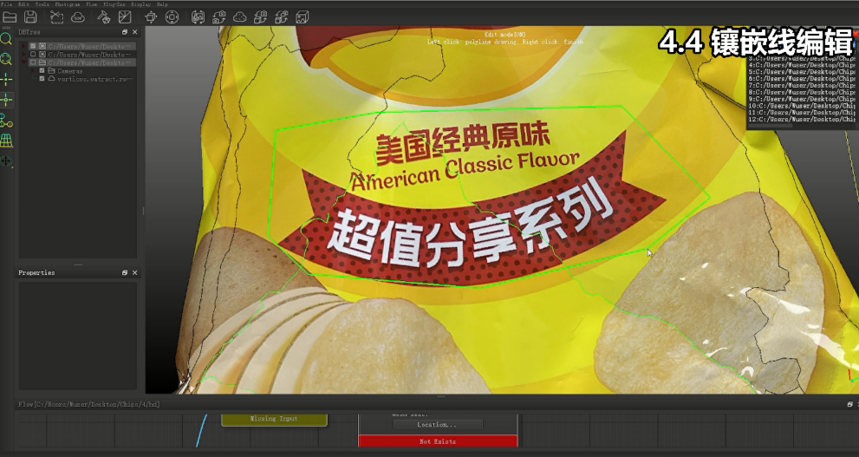859x457 pixels.
Task: Place a polyline point on American Classic Flavor text
Action: 465,171
